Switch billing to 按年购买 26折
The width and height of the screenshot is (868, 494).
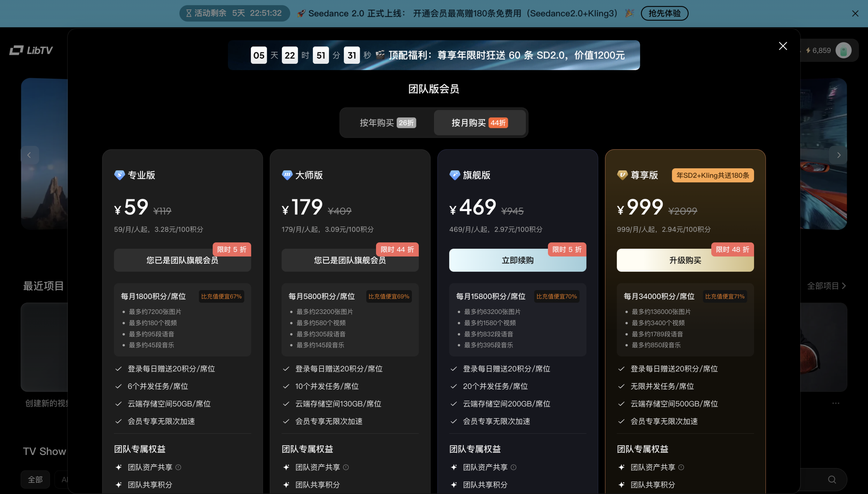tap(387, 123)
